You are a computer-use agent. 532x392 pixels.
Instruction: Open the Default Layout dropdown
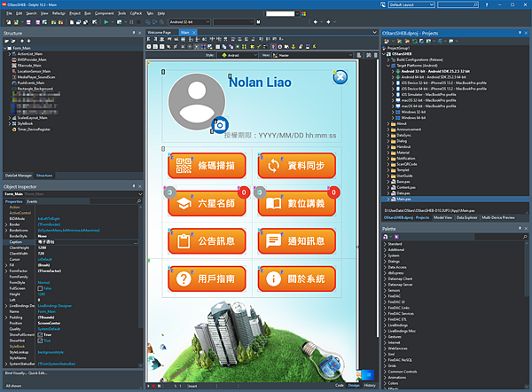(411, 4)
